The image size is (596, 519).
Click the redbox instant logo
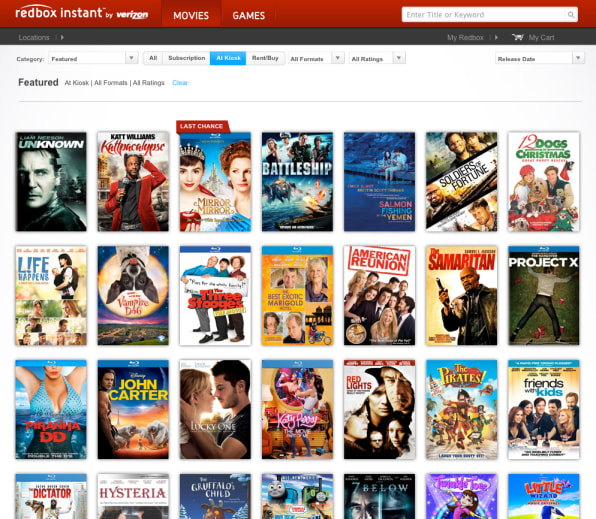(82, 13)
